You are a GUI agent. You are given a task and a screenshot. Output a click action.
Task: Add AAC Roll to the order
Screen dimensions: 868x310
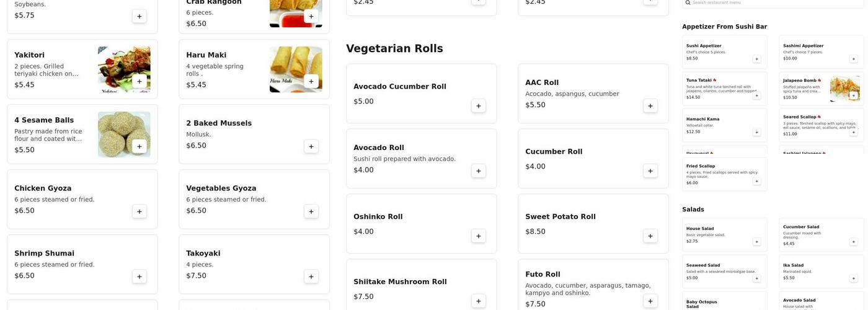(650, 106)
